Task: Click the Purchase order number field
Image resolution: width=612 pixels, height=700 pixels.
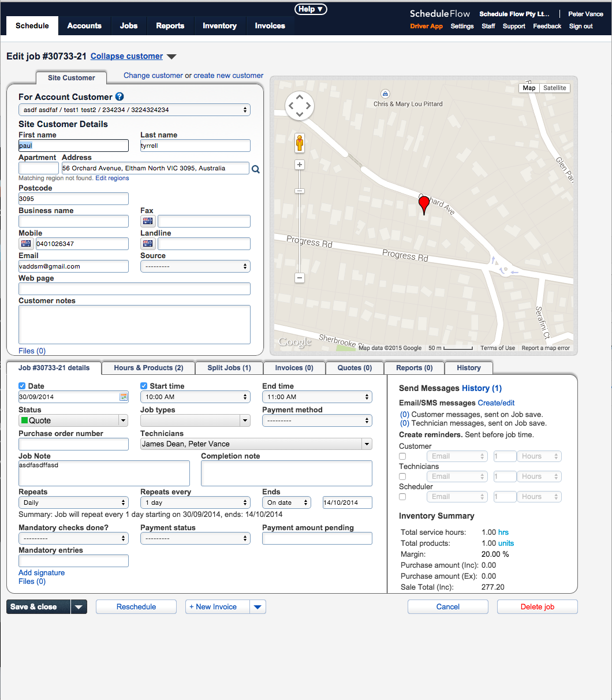Action: click(x=73, y=444)
